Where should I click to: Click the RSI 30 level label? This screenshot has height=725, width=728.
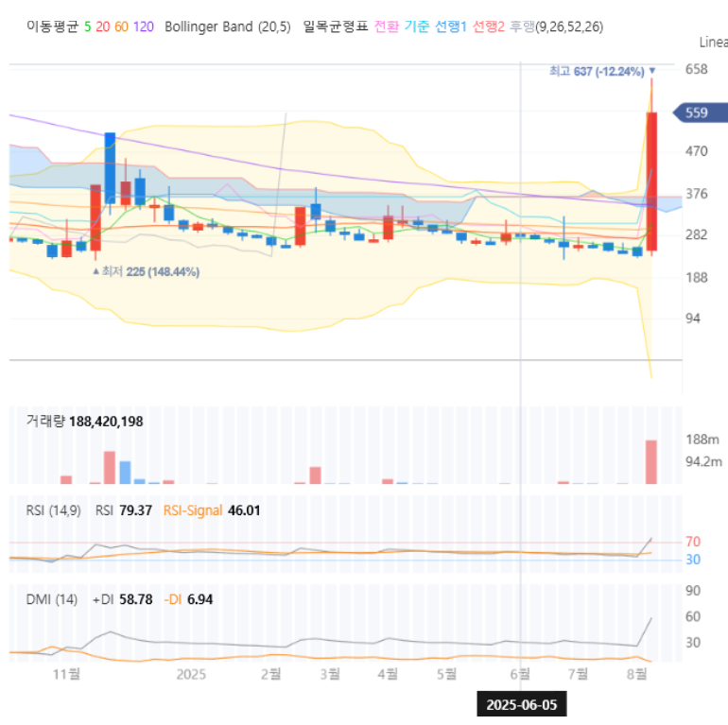(693, 560)
